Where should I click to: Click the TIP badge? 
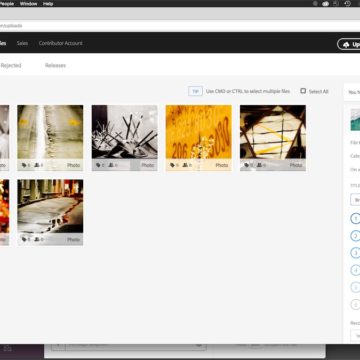click(195, 91)
